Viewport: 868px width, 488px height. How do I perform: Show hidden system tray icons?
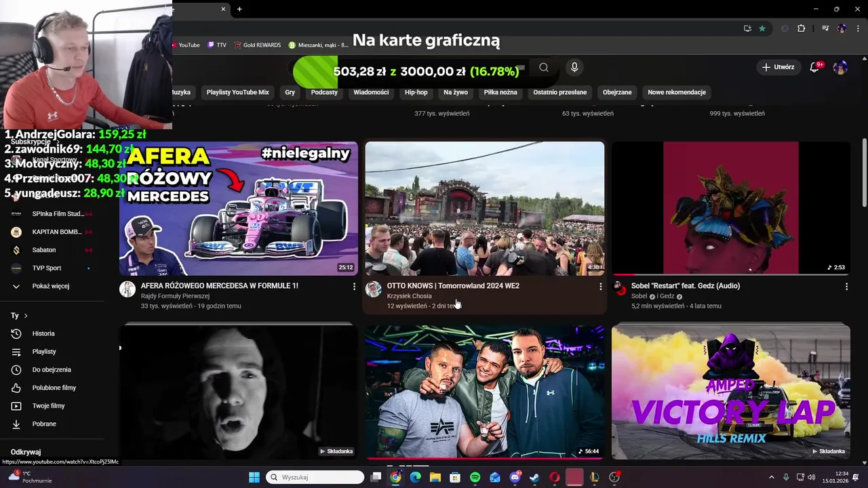click(772, 477)
